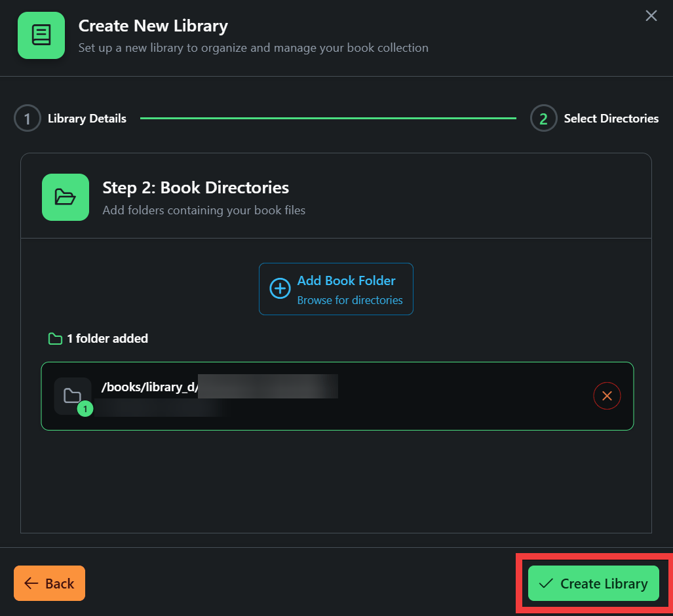Click the green open-folder icon
Image resolution: width=673 pixels, height=616 pixels.
coord(66,197)
